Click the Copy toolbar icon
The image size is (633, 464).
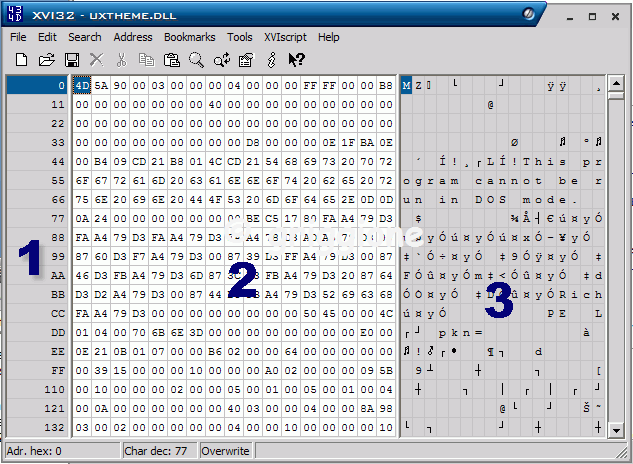146,60
